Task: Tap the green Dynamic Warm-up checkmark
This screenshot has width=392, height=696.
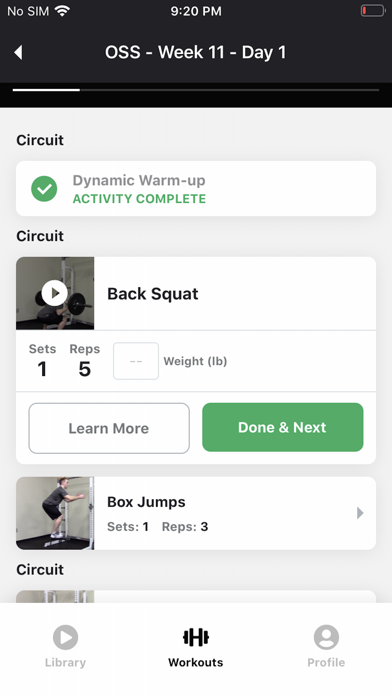Action: click(x=44, y=189)
